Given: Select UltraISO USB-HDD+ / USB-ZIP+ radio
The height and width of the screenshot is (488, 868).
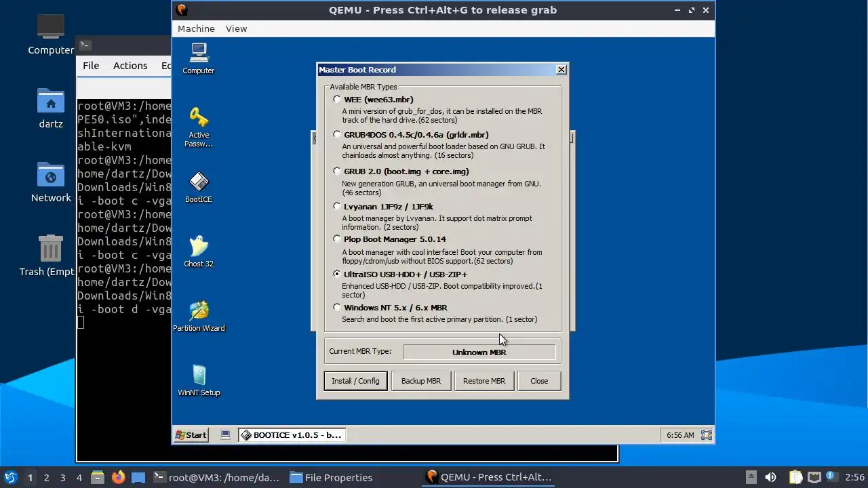Looking at the screenshot, I should tap(337, 274).
